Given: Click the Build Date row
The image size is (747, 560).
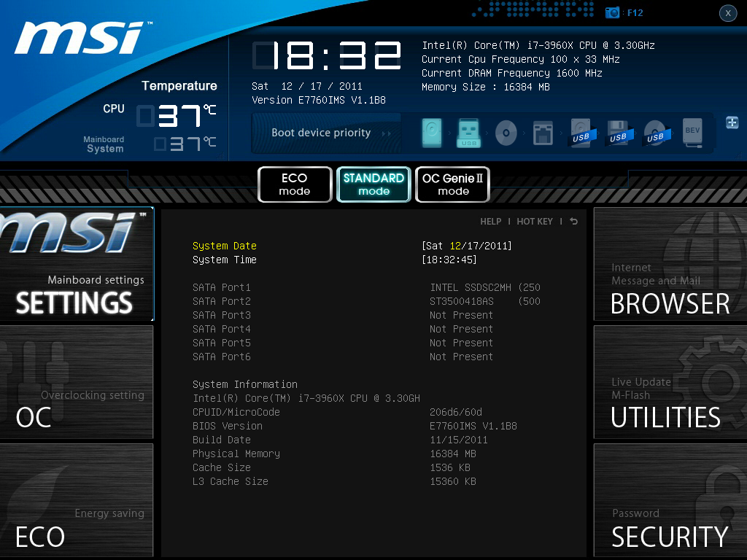Looking at the screenshot, I should 340,440.
